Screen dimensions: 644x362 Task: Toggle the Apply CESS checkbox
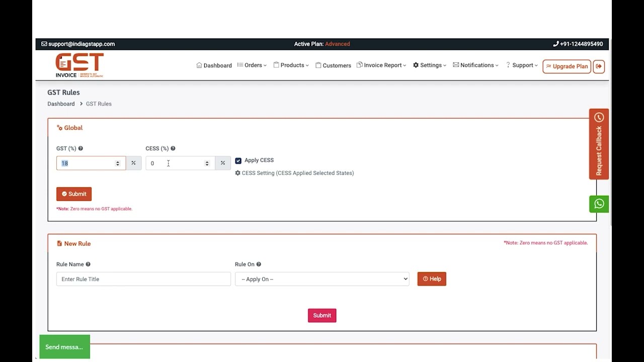click(x=238, y=161)
